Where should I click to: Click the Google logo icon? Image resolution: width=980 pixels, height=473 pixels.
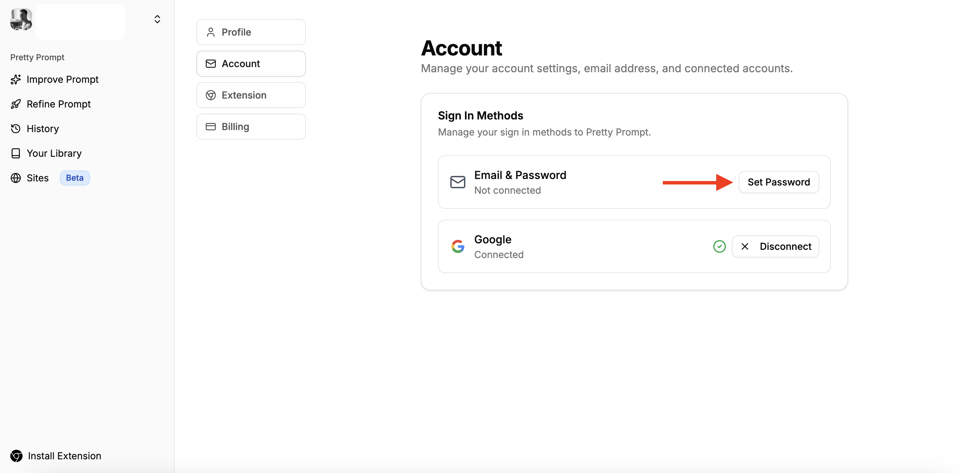tap(457, 246)
